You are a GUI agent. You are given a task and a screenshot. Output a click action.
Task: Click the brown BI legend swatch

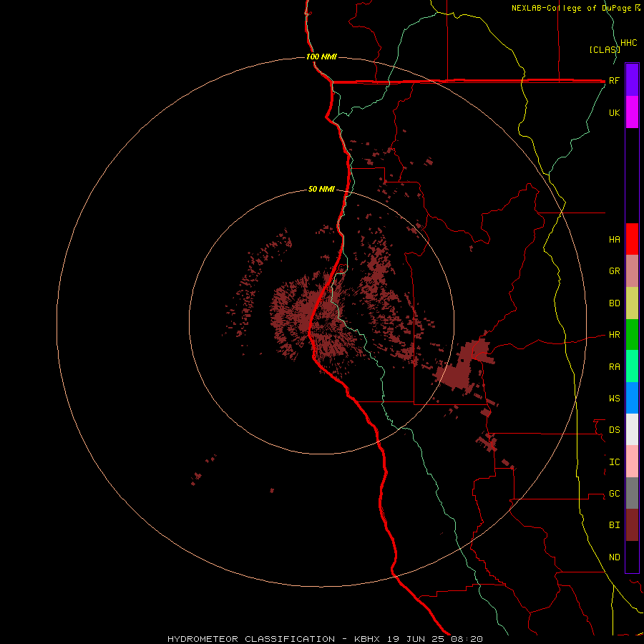(632, 525)
